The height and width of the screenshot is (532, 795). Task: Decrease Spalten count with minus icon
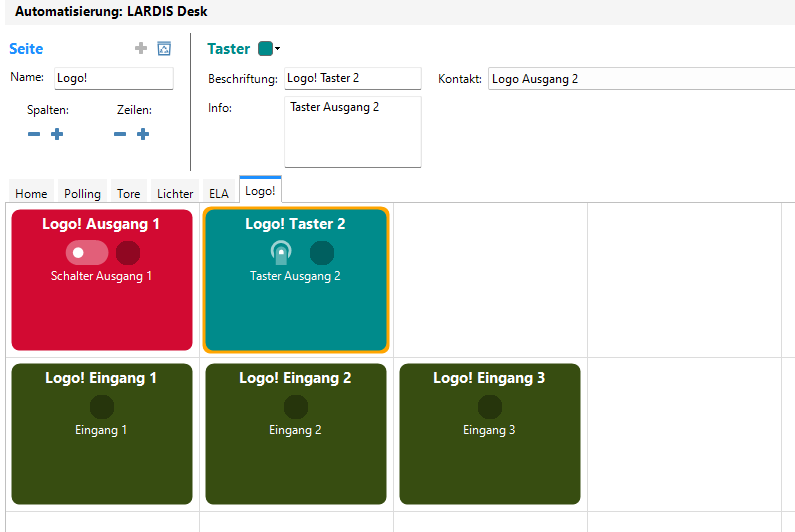[x=34, y=134]
